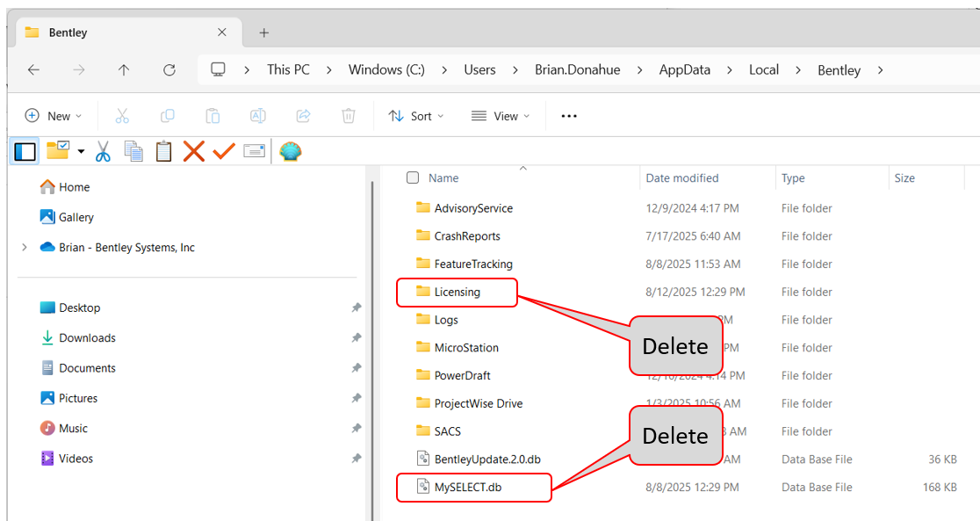Open the Sort dropdown menu
Image resolution: width=980 pixels, height=521 pixels.
pos(416,116)
